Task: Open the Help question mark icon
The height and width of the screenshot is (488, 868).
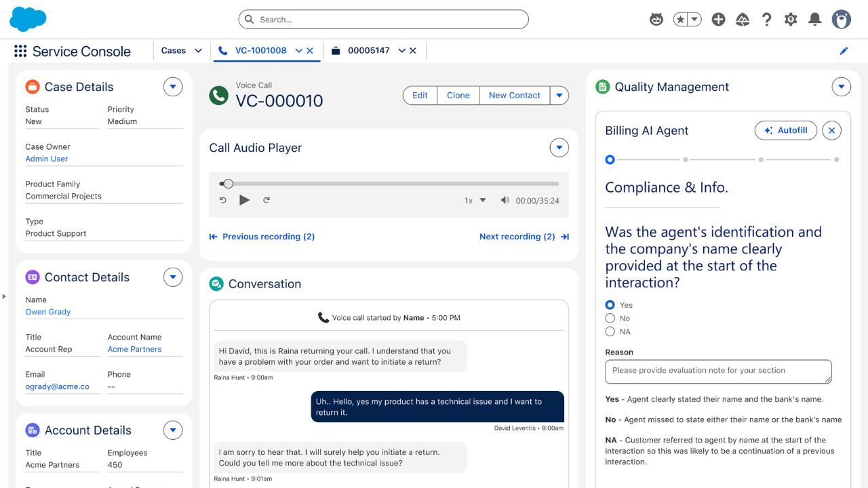Action: [766, 20]
